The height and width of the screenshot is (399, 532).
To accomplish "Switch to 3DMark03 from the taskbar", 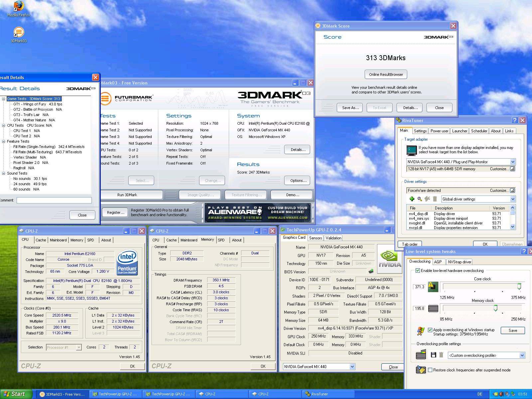I will click(63, 394).
